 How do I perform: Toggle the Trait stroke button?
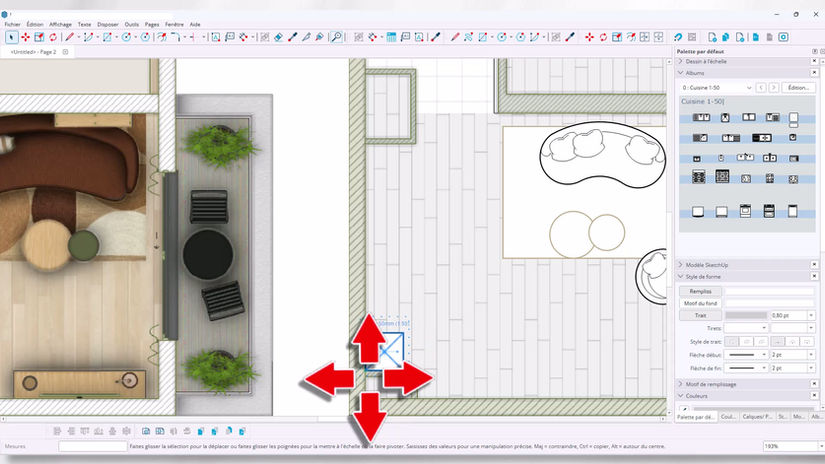pyautogui.click(x=700, y=315)
